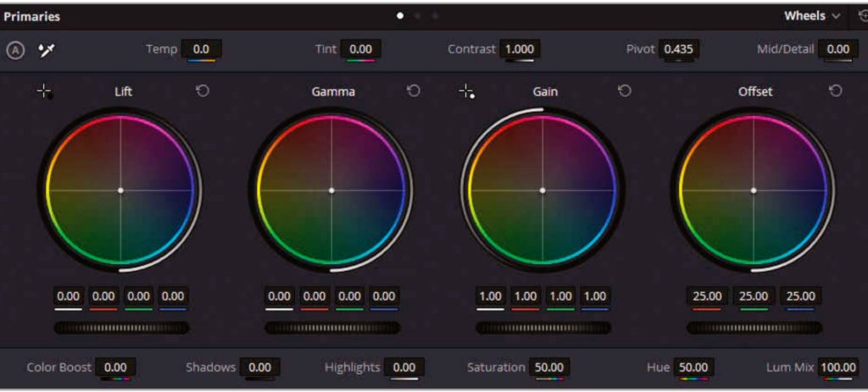The height and width of the screenshot is (392, 868).
Task: Click the Saturation value field
Action: click(x=549, y=367)
